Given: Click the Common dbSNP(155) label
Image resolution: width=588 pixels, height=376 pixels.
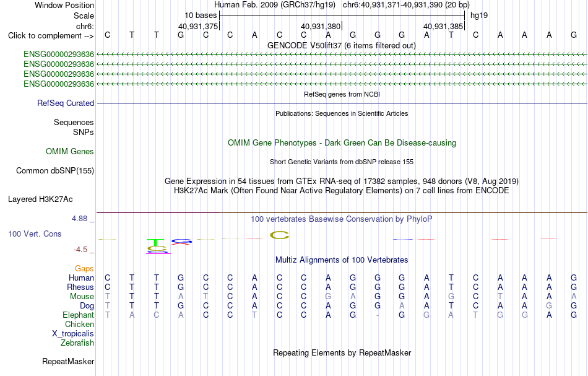Looking at the screenshot, I should (54, 171).
